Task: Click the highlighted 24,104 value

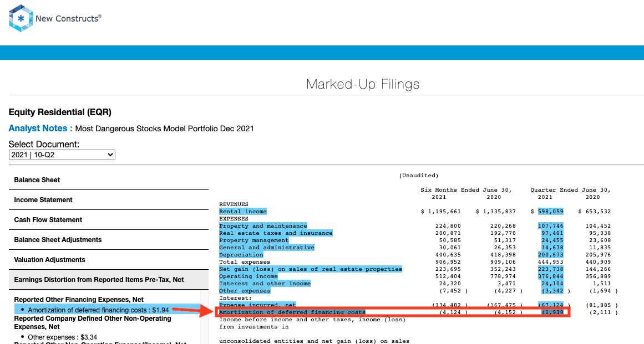Action: 552,284
